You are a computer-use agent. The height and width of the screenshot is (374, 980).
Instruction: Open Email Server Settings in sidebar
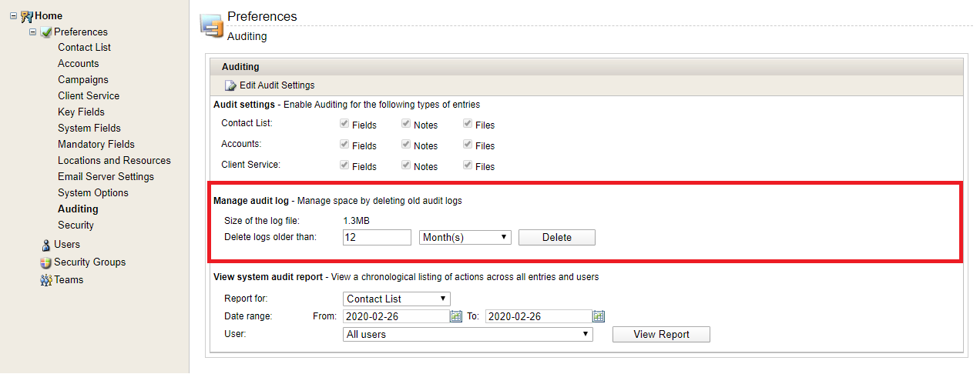pos(106,177)
